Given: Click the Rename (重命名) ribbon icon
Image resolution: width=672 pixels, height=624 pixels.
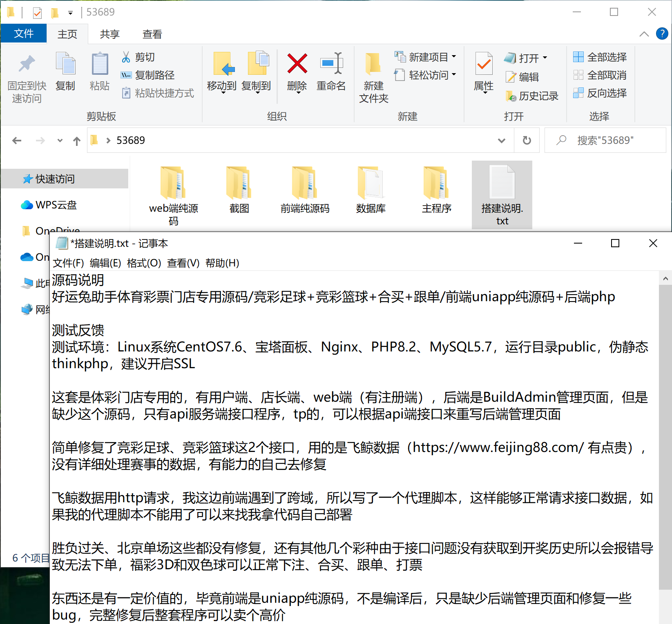Looking at the screenshot, I should point(331,64).
